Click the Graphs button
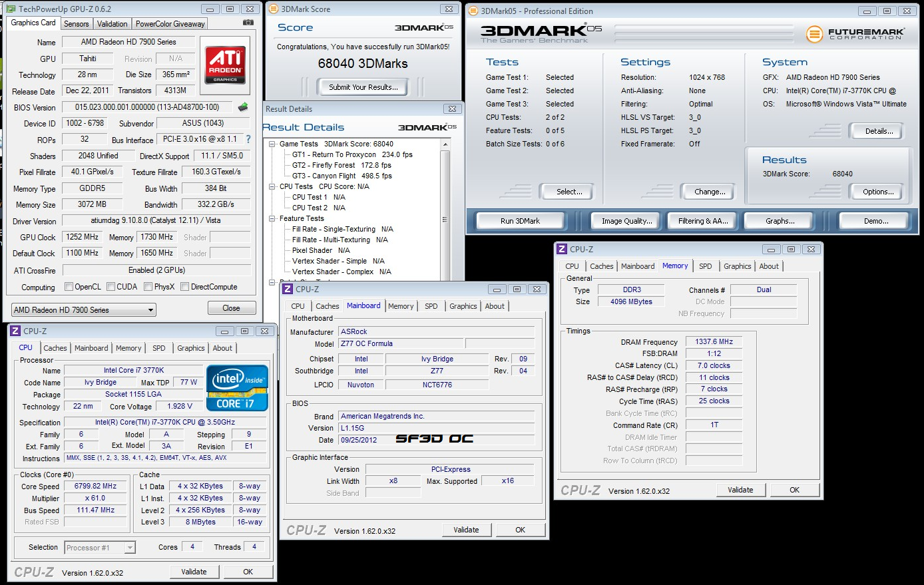The height and width of the screenshot is (585, 924). pyautogui.click(x=780, y=221)
